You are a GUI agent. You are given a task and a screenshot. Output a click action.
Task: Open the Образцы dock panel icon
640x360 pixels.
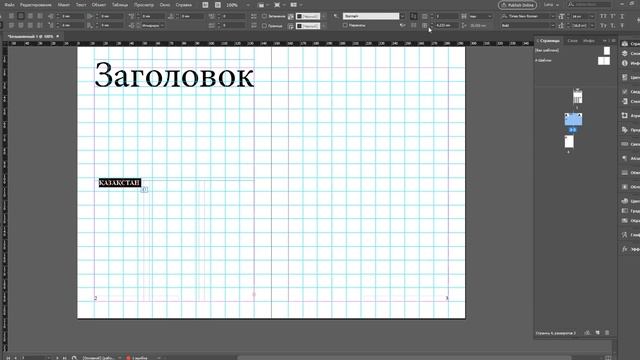point(625,221)
